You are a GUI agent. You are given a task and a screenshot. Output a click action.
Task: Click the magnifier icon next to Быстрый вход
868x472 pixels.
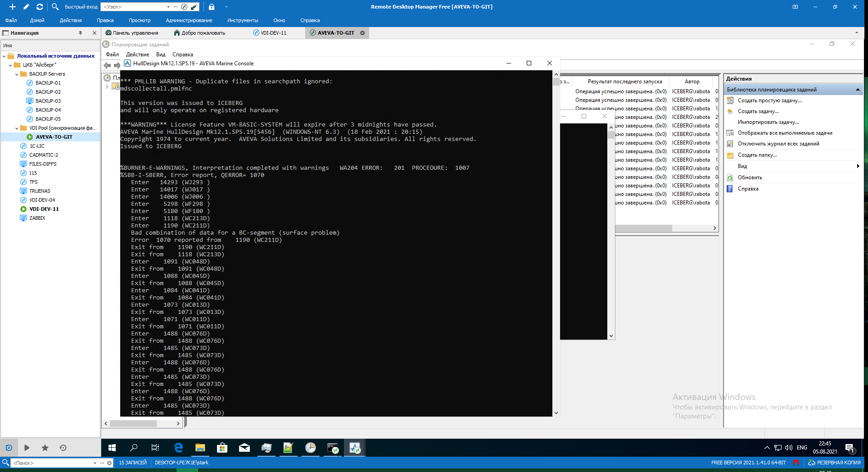click(55, 7)
